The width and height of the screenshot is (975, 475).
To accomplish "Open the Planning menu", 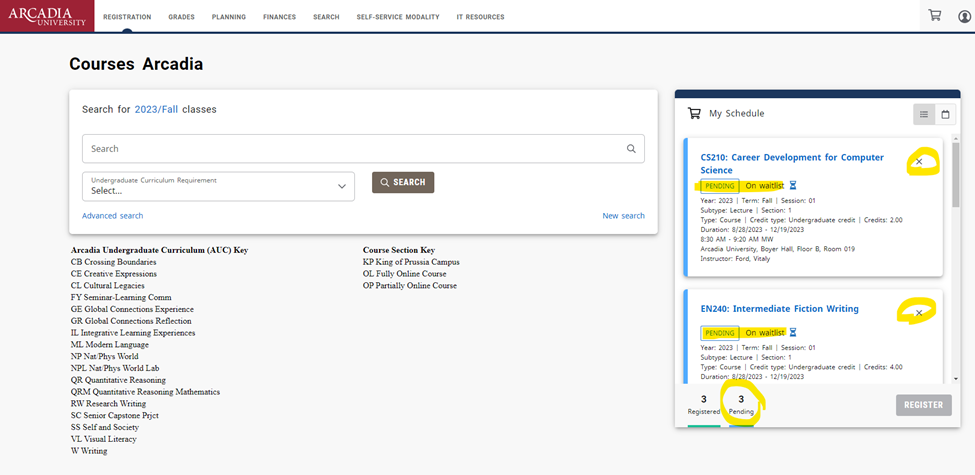I will click(228, 17).
